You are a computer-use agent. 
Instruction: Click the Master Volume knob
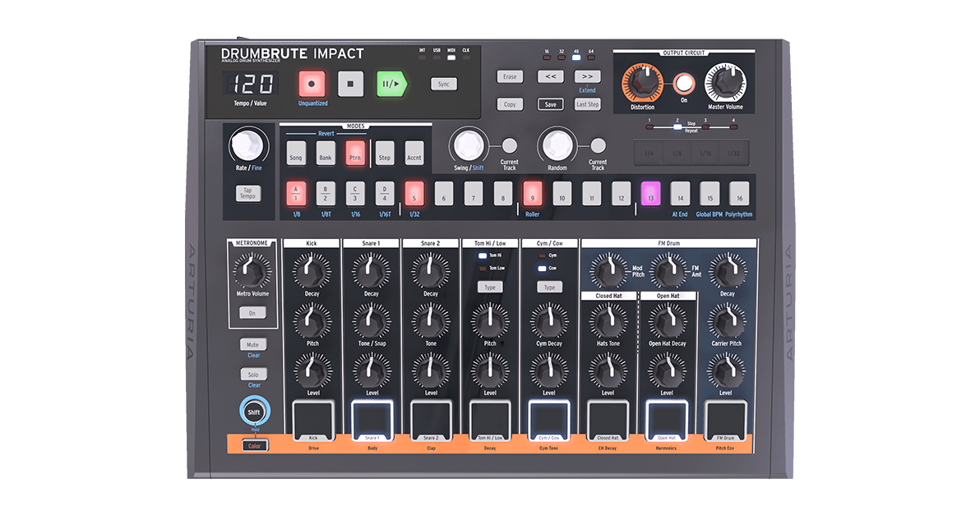725,80
